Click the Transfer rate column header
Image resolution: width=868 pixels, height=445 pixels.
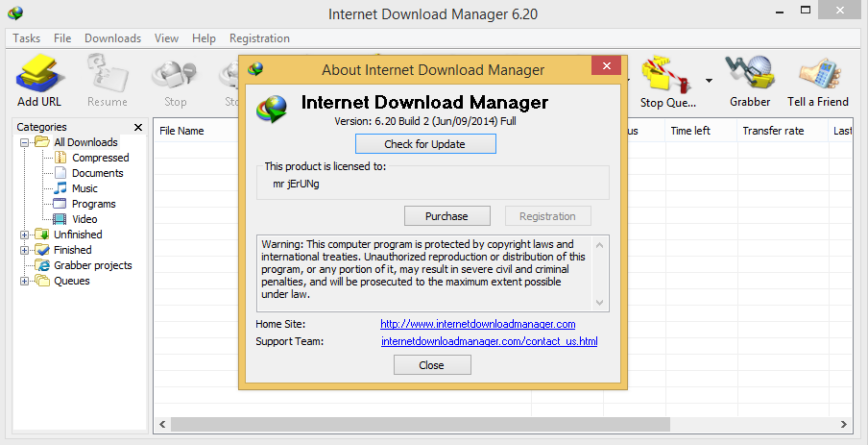pos(783,131)
